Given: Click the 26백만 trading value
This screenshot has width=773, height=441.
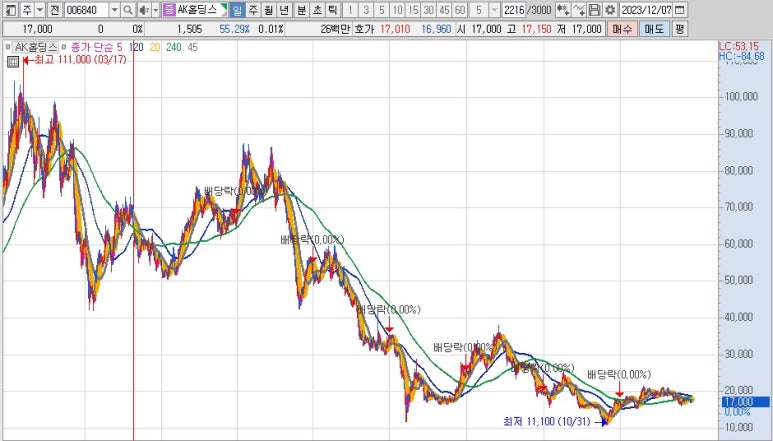Looking at the screenshot, I should click(x=335, y=29).
